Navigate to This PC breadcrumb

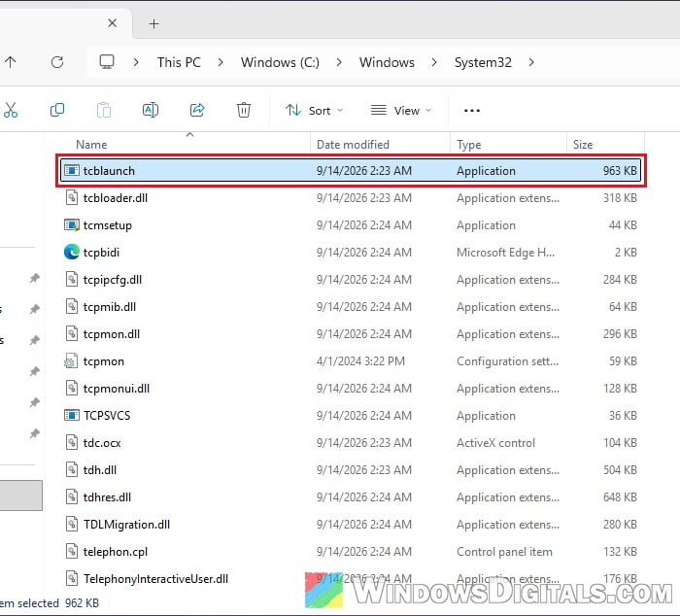(x=179, y=62)
